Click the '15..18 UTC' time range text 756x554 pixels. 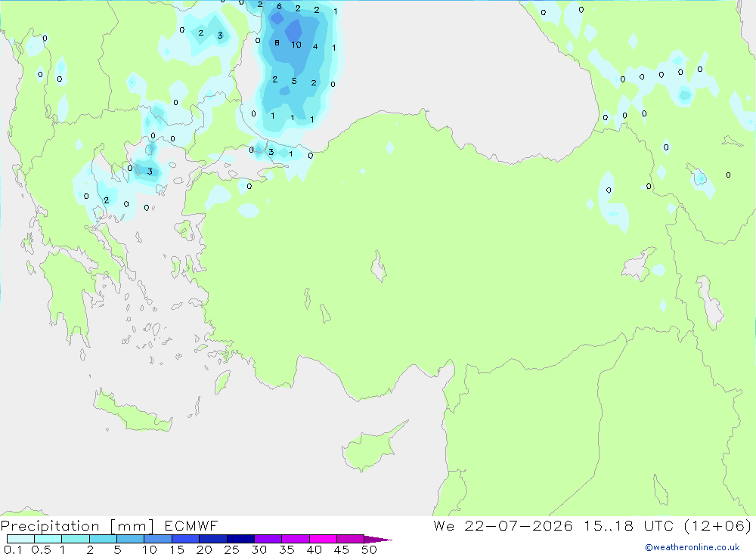pyautogui.click(x=628, y=525)
